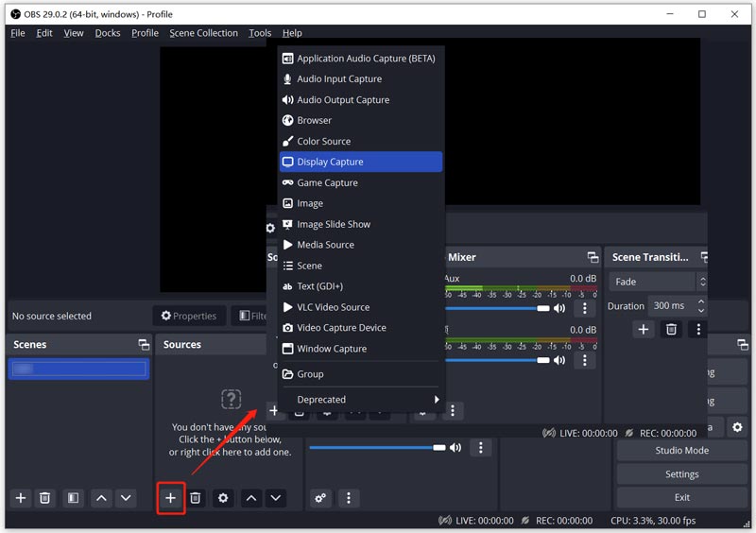Open Settings in Controls panel
Viewport: 756px width, 533px height.
pos(681,474)
